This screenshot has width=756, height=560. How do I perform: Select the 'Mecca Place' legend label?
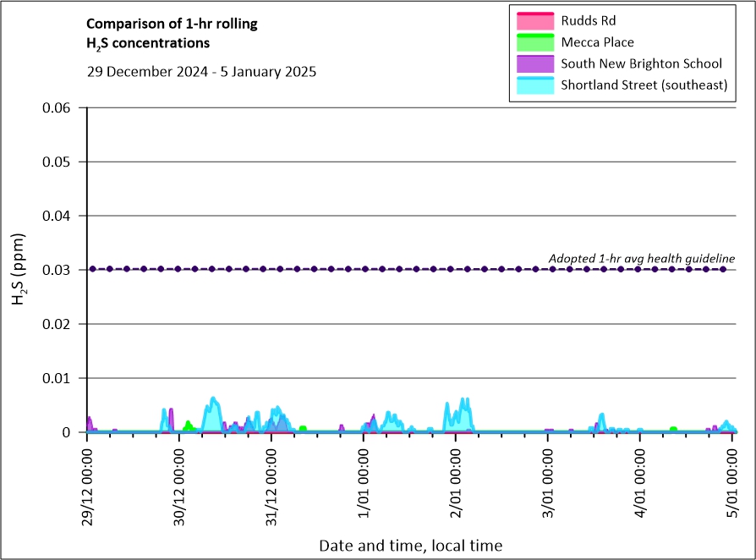coord(597,42)
